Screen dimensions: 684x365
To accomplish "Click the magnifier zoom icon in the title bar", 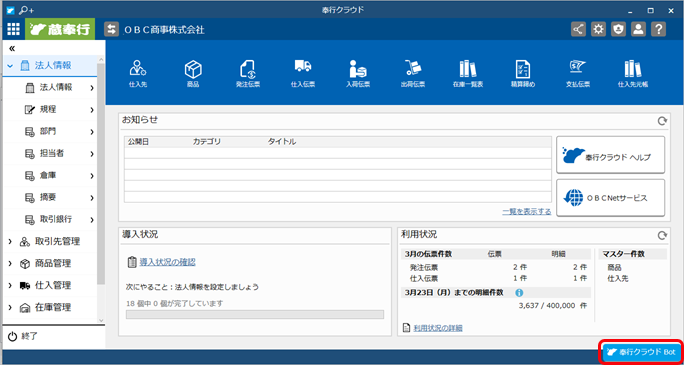I will pos(26,10).
